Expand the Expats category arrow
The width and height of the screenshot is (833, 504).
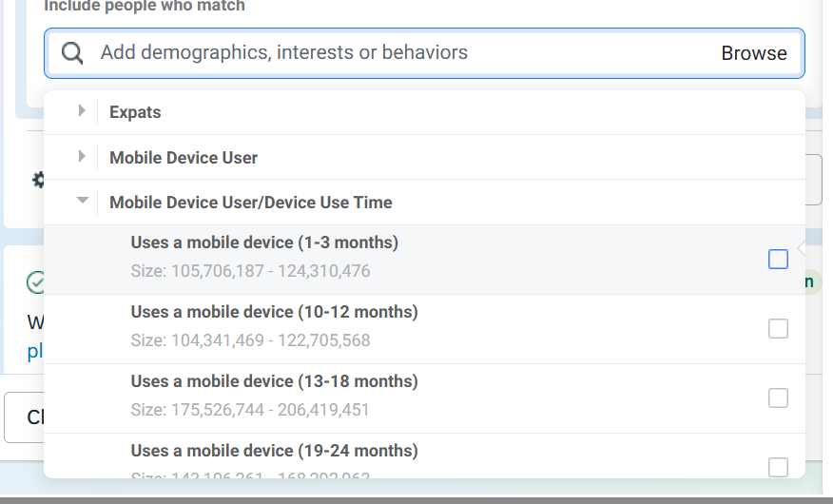coord(82,111)
